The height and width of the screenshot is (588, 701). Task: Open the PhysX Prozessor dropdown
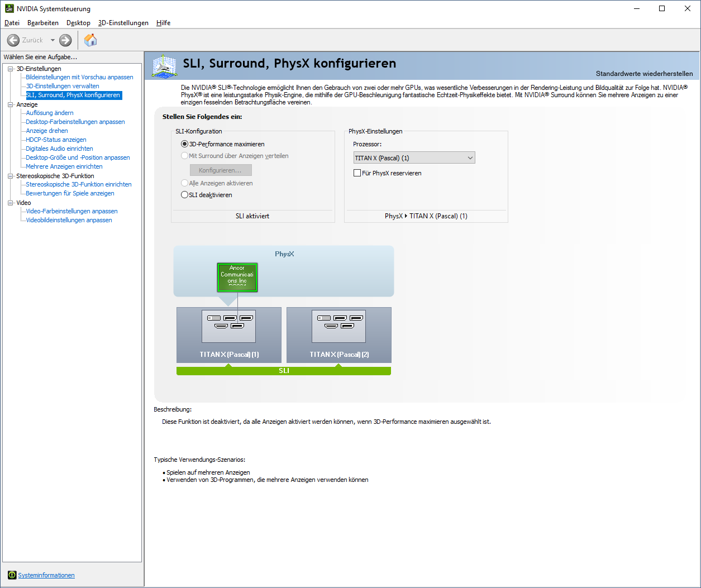414,158
